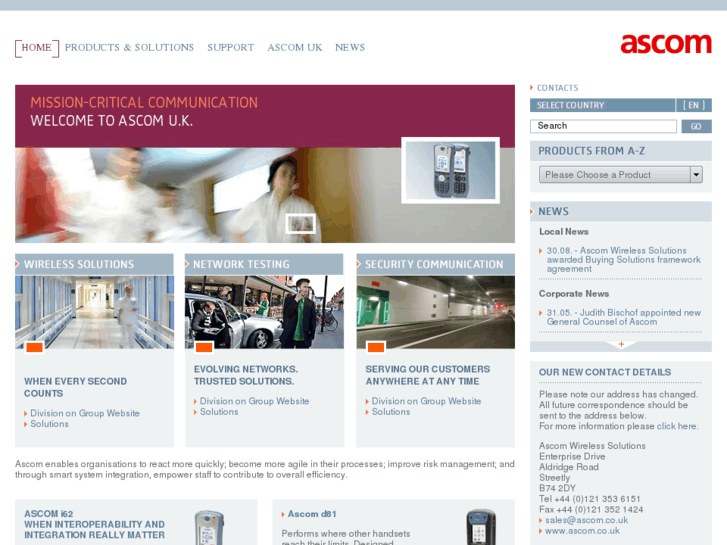Click small thumbnail in hospital banner
This screenshot has width=727, height=545.
(300, 224)
